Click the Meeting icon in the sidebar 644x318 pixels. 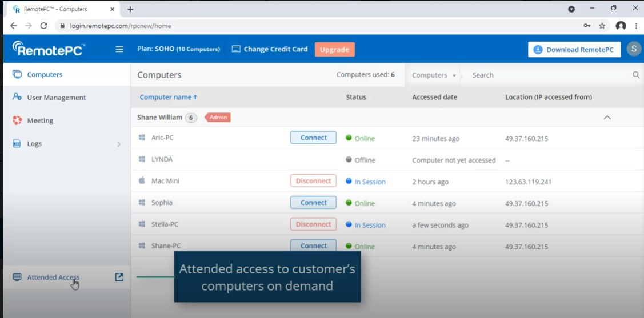(x=17, y=120)
